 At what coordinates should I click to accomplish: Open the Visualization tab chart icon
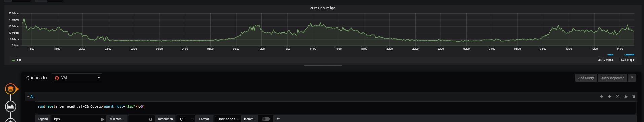point(11,107)
